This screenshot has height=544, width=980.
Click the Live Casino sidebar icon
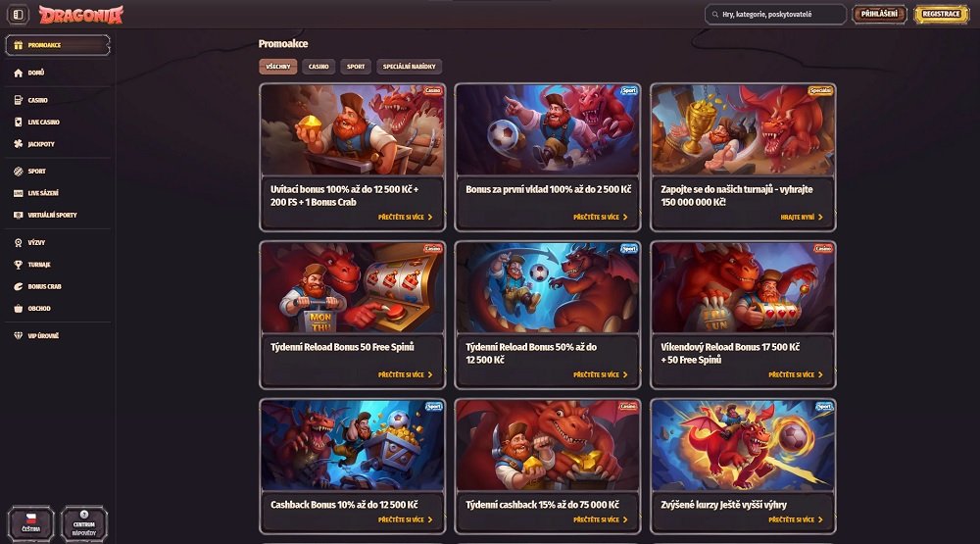click(x=18, y=122)
